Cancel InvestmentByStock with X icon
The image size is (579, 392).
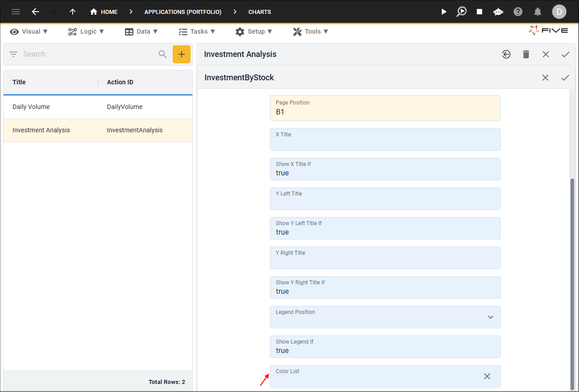545,78
